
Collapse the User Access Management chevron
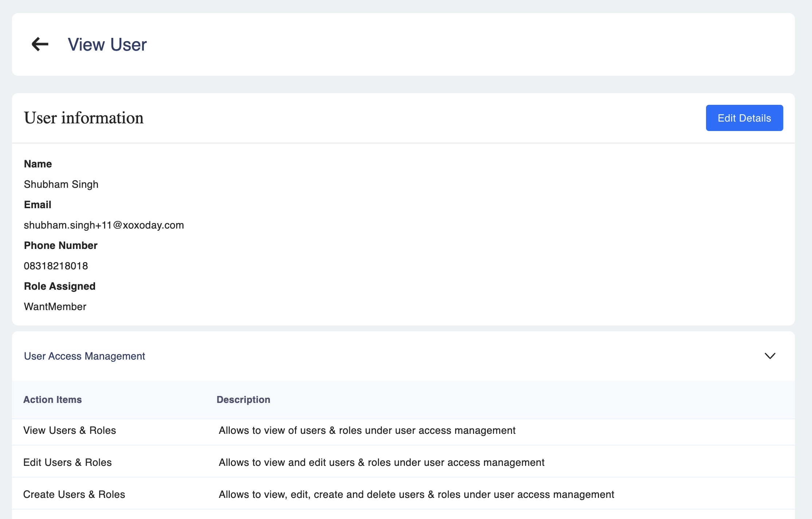[x=770, y=356]
